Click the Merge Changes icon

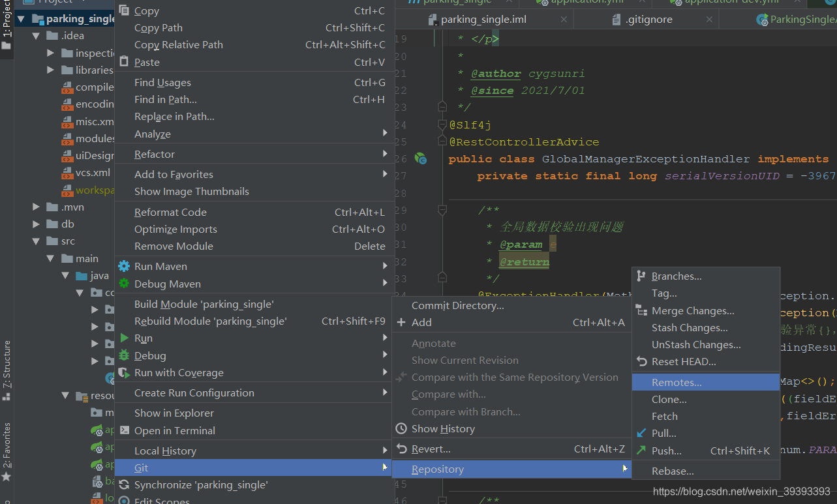(641, 310)
